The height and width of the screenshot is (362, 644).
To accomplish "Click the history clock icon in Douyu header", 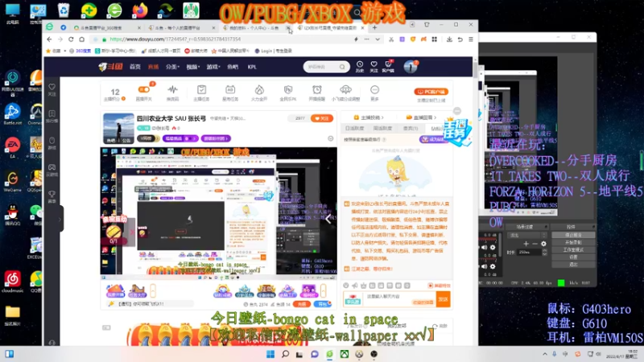I will point(360,64).
